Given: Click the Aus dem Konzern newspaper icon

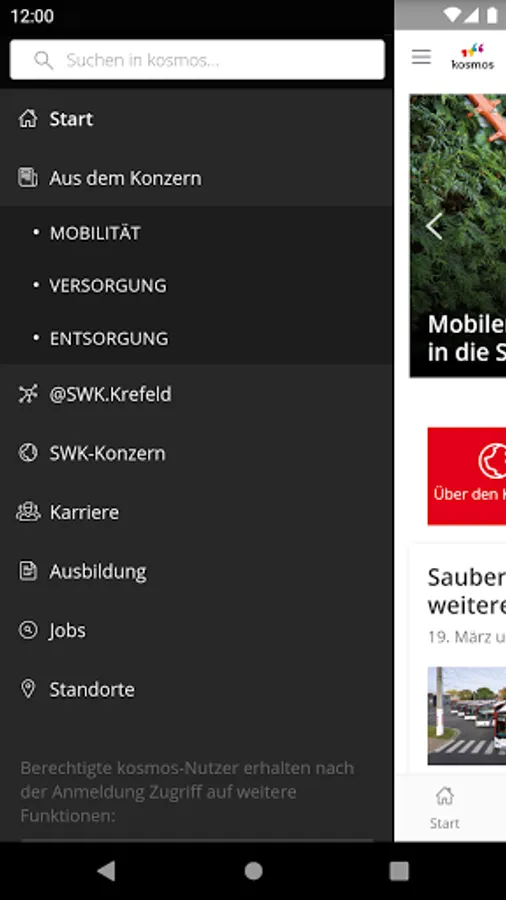Looking at the screenshot, I should point(28,178).
